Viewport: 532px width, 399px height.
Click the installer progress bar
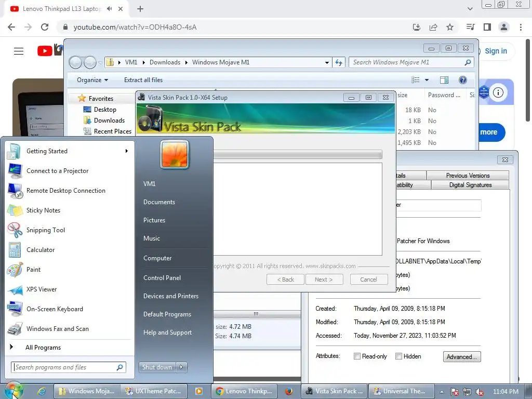click(x=297, y=155)
